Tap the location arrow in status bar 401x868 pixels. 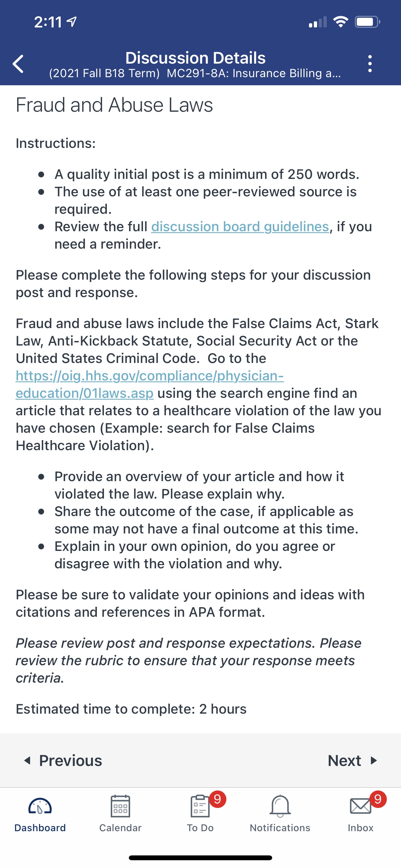tap(72, 22)
